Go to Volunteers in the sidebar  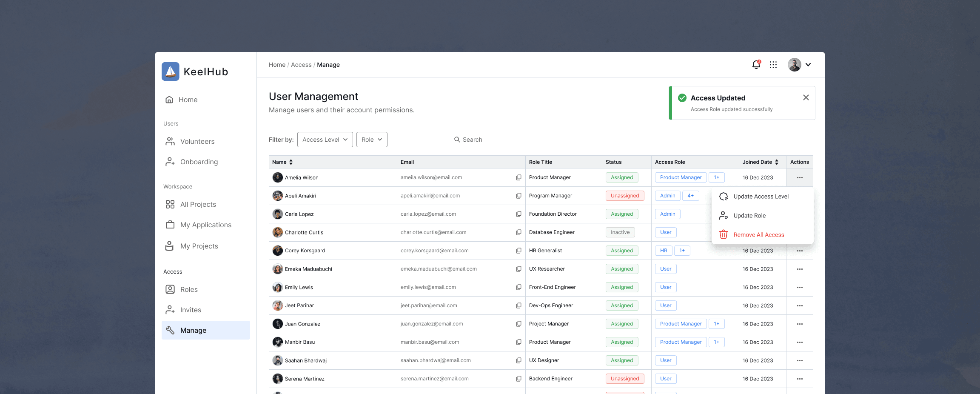[197, 141]
